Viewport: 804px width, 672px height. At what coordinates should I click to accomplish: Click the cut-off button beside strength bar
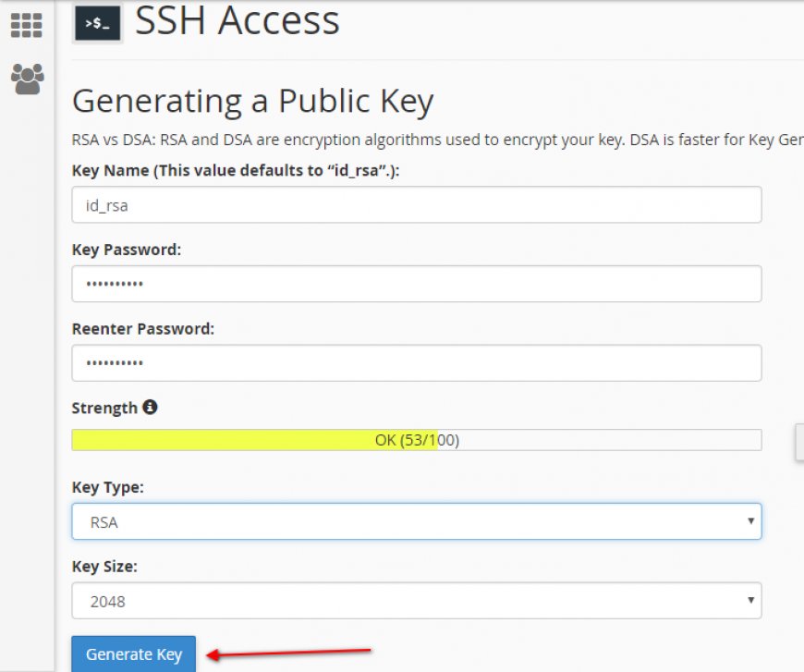(798, 441)
